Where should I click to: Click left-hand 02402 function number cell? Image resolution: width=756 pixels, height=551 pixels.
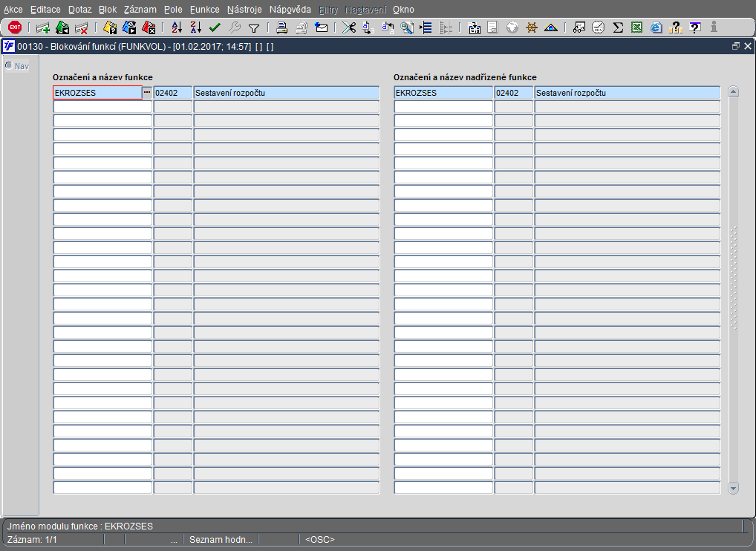point(172,93)
